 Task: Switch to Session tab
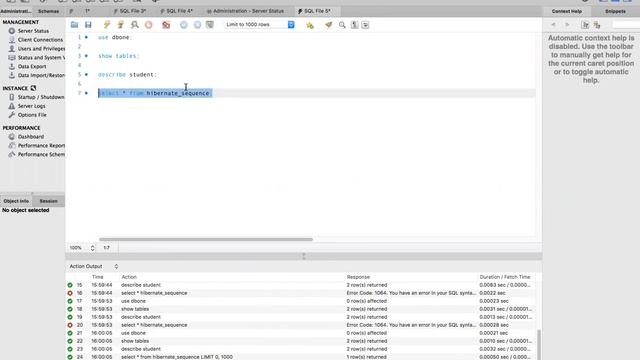49,201
